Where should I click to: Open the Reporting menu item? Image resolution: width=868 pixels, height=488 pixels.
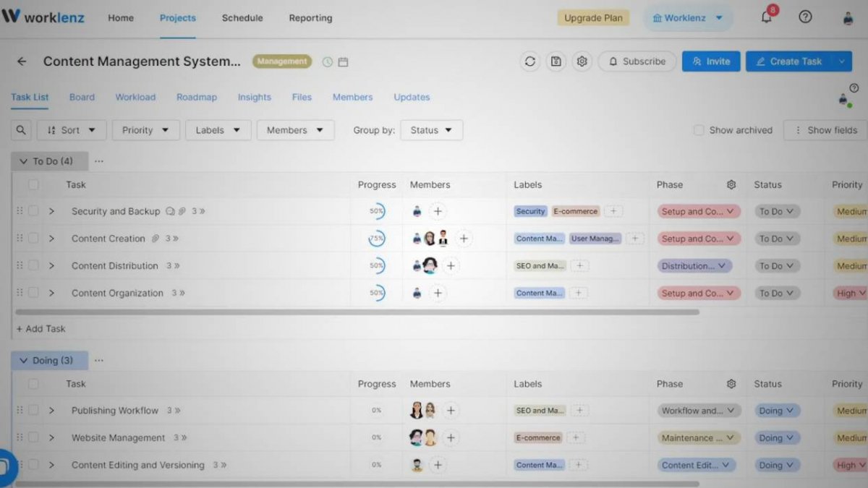310,18
